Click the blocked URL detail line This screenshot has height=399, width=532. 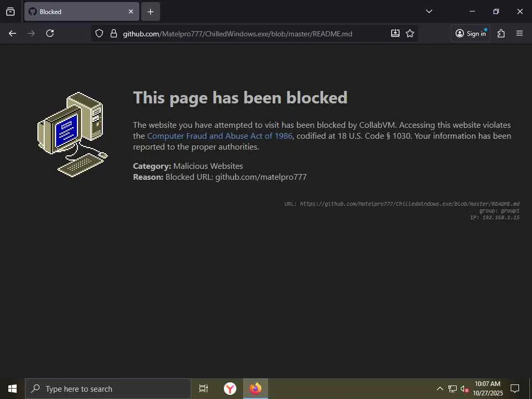402,204
